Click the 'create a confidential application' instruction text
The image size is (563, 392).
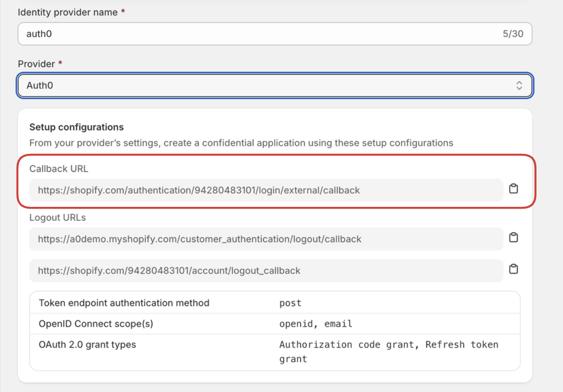[242, 143]
